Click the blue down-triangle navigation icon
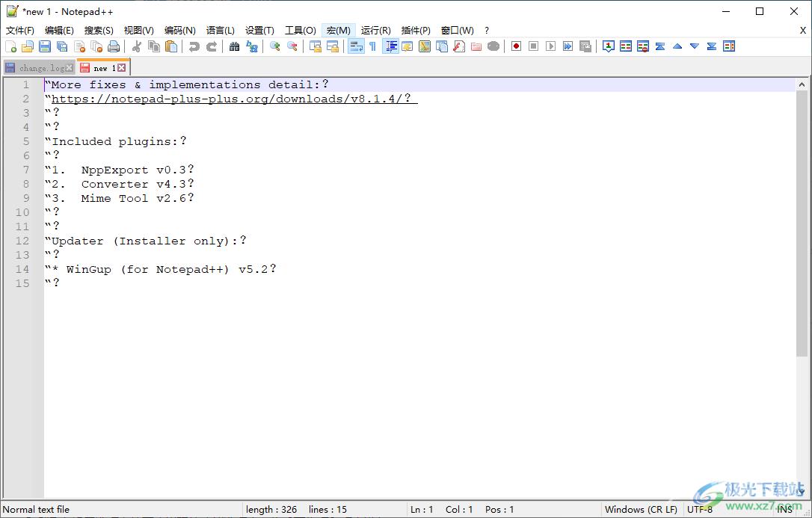Image resolution: width=812 pixels, height=518 pixels. coord(695,46)
